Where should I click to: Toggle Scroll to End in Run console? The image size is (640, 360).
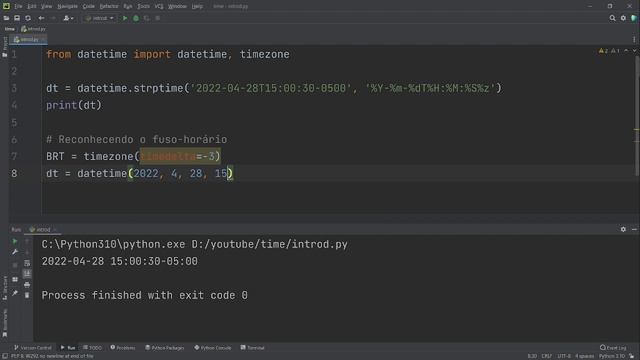pos(27,273)
